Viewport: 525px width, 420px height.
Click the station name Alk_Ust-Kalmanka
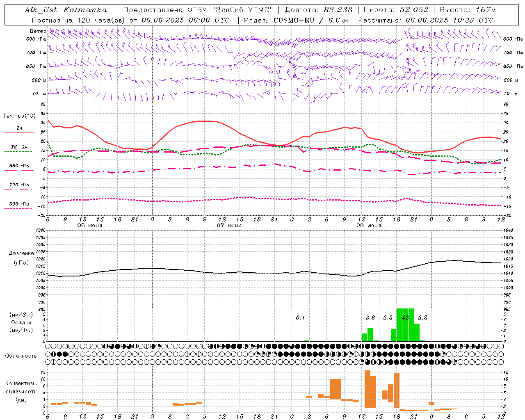[x=66, y=10]
